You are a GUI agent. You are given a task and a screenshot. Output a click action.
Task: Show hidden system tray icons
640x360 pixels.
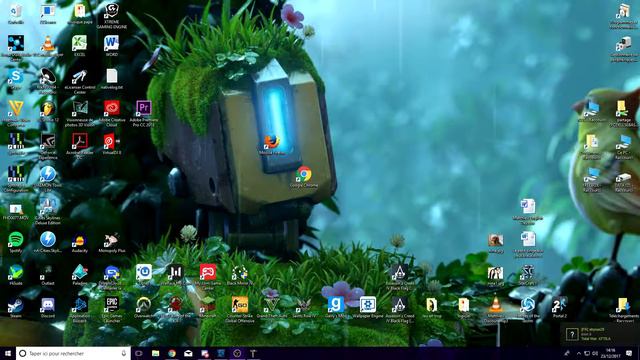click(578, 353)
